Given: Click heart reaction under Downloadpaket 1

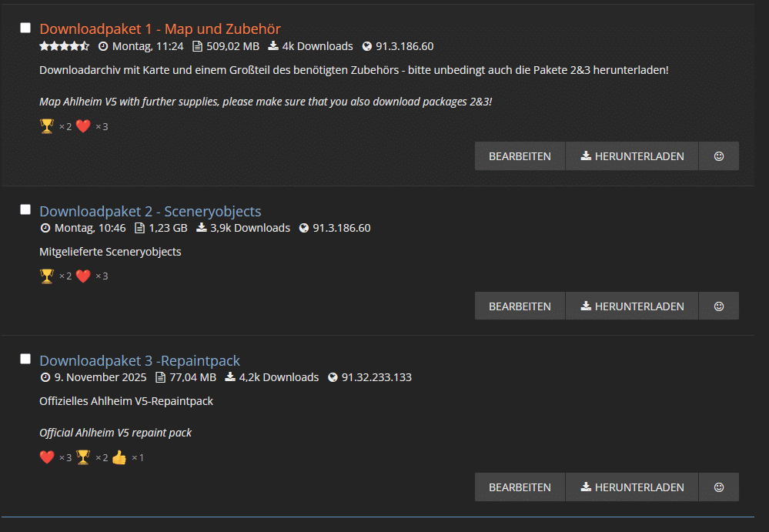Looking at the screenshot, I should [83, 126].
